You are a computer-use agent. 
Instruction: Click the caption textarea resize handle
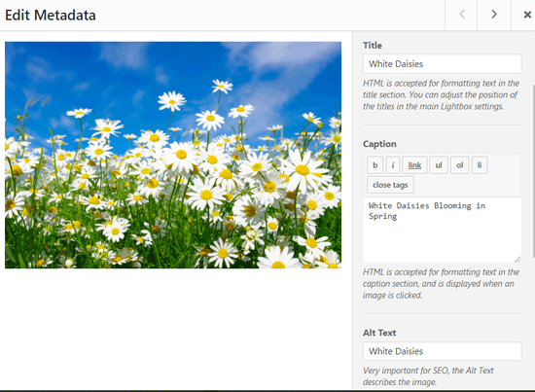(x=517, y=260)
